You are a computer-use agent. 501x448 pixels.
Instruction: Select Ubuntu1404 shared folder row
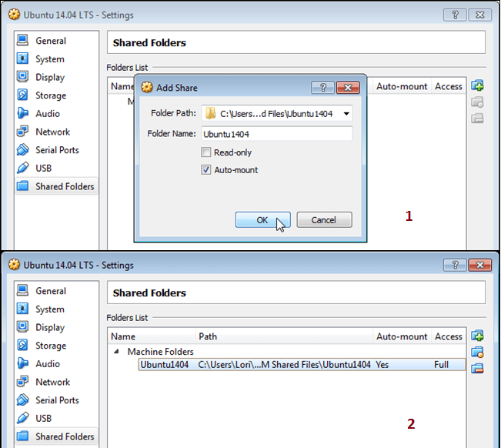click(x=302, y=365)
